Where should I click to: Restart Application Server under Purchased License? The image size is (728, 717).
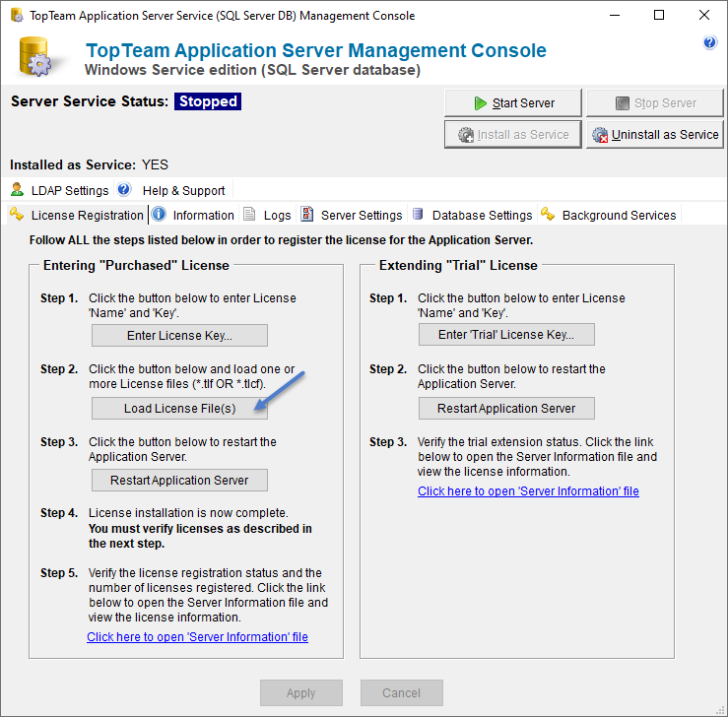point(179,480)
